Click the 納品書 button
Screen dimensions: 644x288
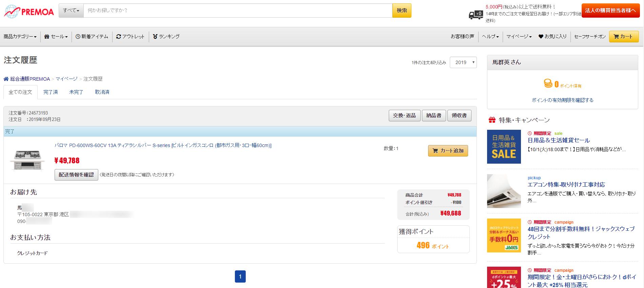tap(434, 116)
